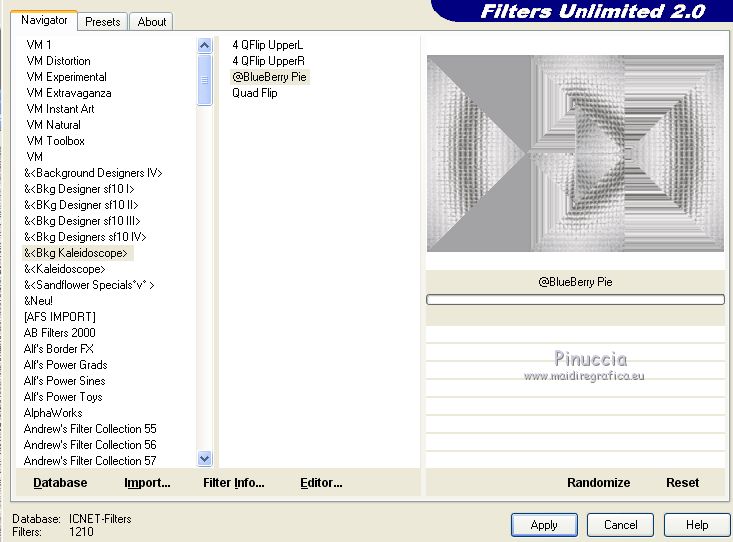
Task: Select Andrew's Filter Collection 57
Action: click(x=90, y=461)
